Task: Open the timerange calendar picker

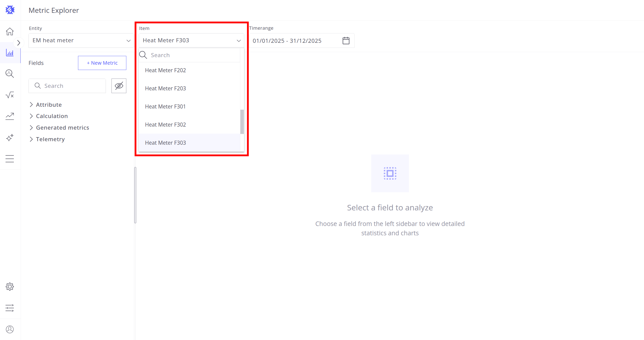Action: (346, 41)
